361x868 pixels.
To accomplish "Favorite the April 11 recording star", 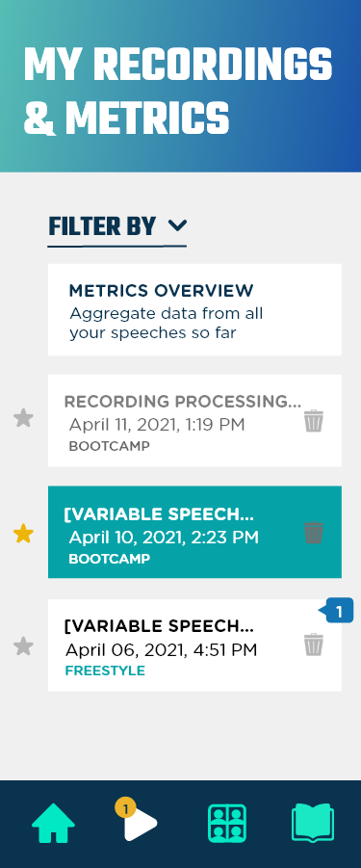I will [23, 418].
